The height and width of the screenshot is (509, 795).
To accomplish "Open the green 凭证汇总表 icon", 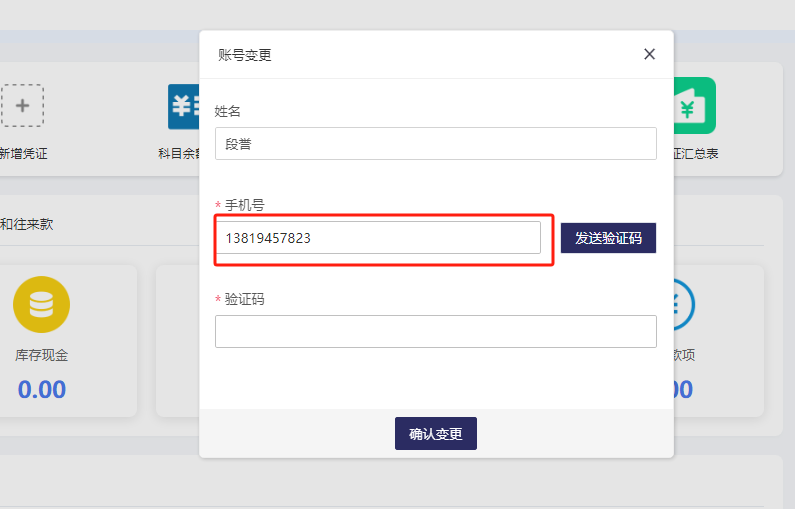I will click(695, 105).
